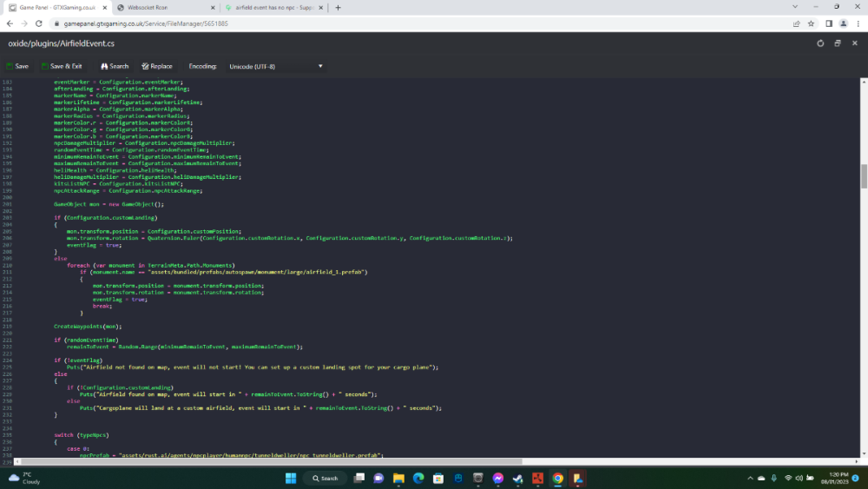Screen dimensions: 868x489
Task: Click the address bar URL
Action: pyautogui.click(x=146, y=23)
